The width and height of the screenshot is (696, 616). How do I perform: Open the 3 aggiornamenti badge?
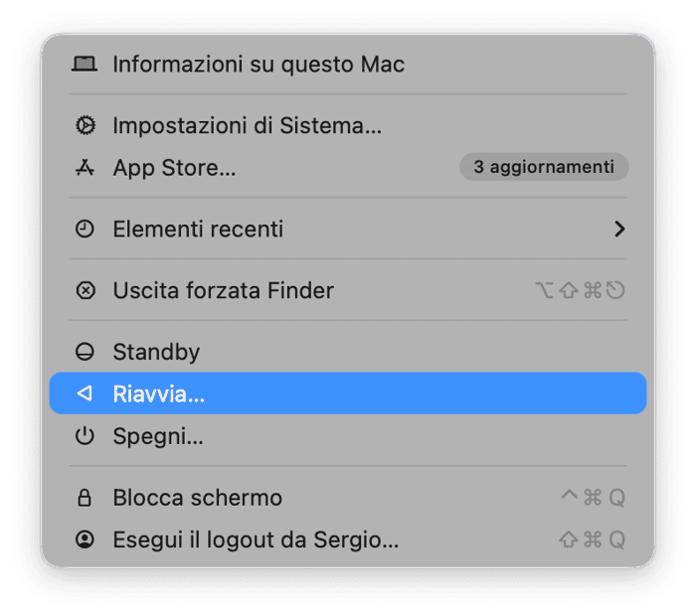point(544,167)
